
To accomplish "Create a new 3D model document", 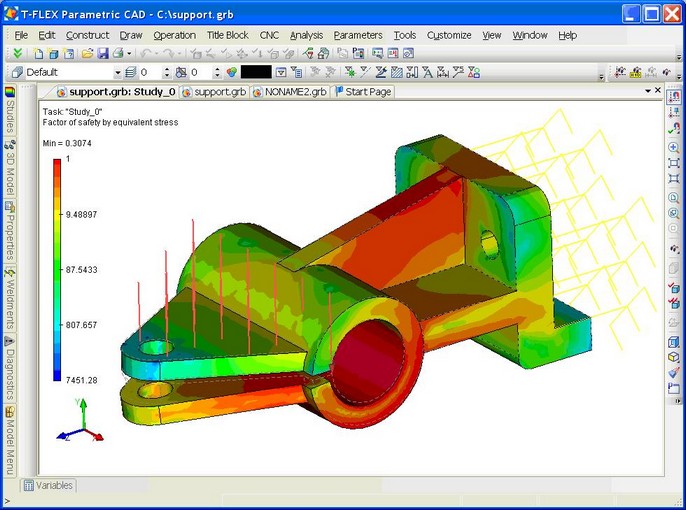I will pos(54,53).
